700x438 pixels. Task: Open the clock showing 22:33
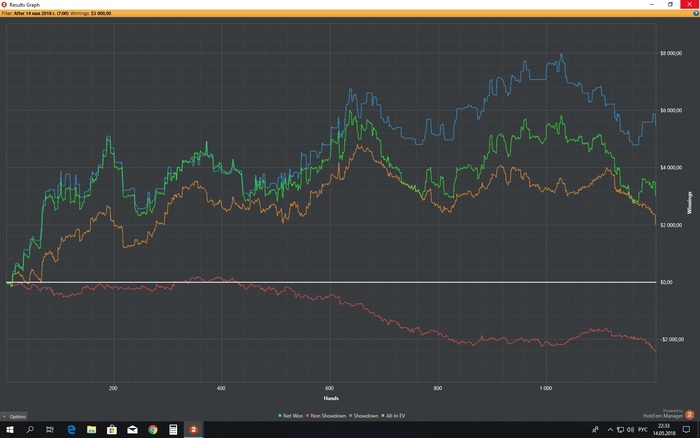click(664, 430)
